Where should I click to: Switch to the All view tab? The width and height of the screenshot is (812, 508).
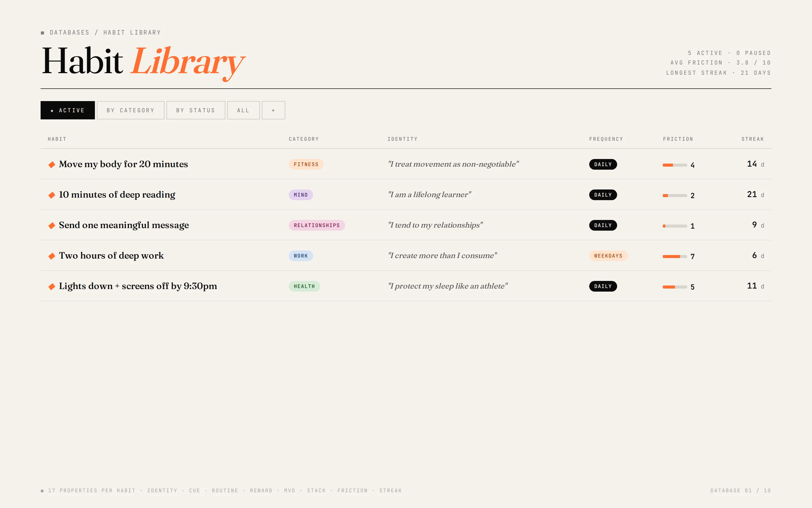pyautogui.click(x=243, y=110)
